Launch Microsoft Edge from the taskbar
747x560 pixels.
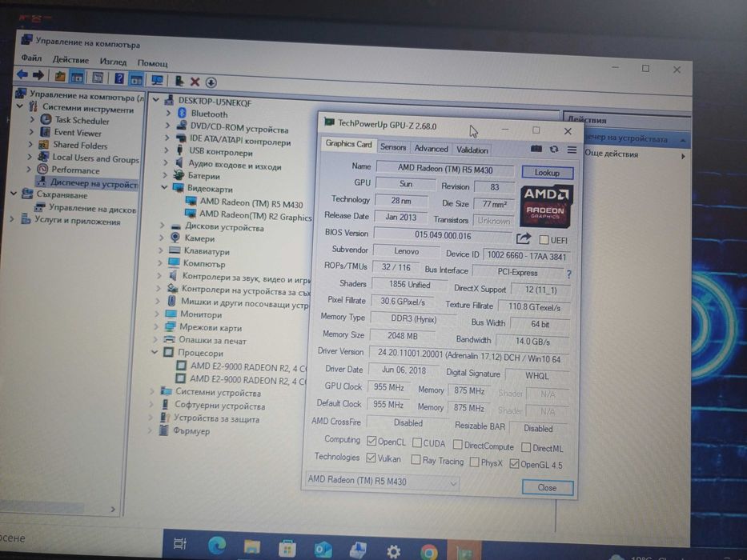coord(217,546)
